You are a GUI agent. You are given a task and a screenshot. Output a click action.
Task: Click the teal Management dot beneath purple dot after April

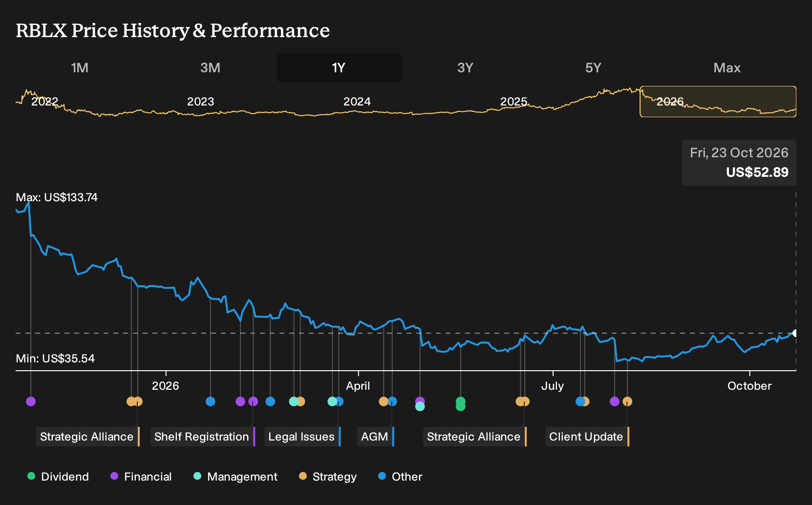click(x=420, y=406)
